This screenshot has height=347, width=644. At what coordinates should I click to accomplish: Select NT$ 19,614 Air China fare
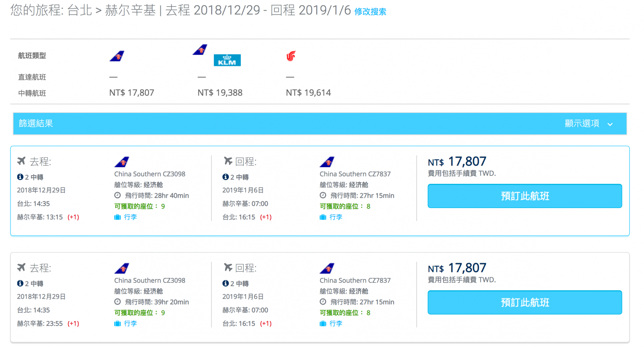coord(308,93)
